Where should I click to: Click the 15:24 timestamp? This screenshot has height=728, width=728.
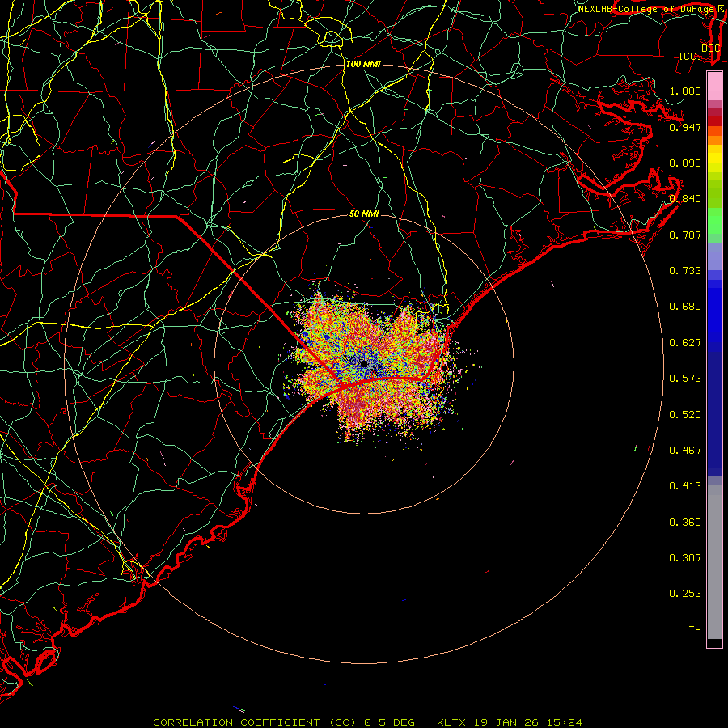564,722
